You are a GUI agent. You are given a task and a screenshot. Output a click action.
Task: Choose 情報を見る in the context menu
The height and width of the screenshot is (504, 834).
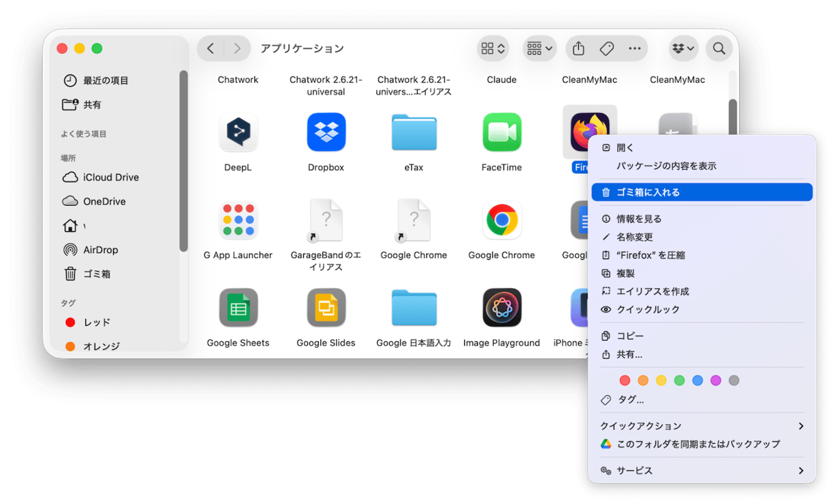(702, 219)
